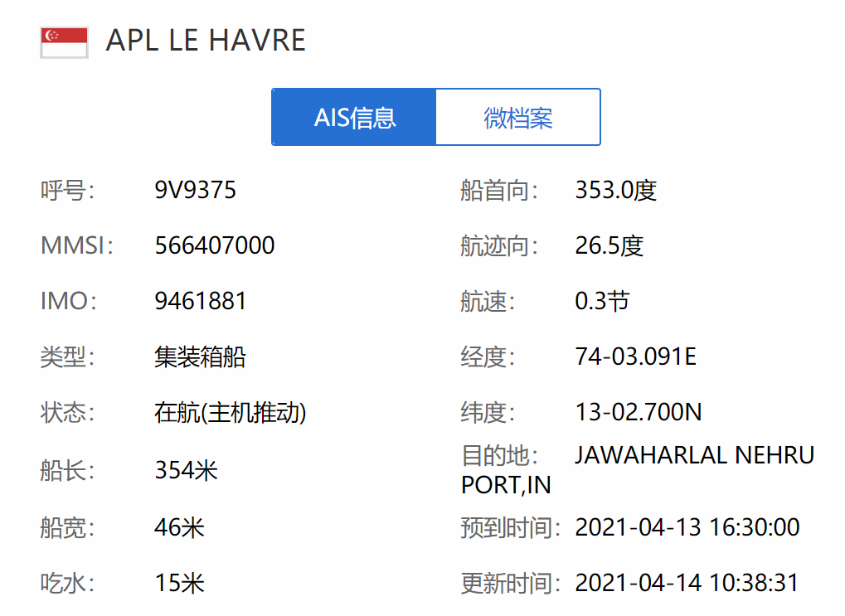This screenshot has width=845, height=616.
Task: Click the Singapore flag icon
Action: 64,42
